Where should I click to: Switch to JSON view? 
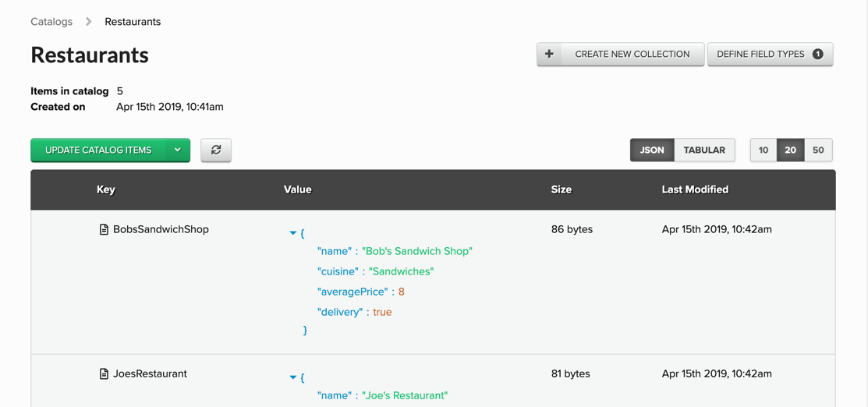[652, 150]
